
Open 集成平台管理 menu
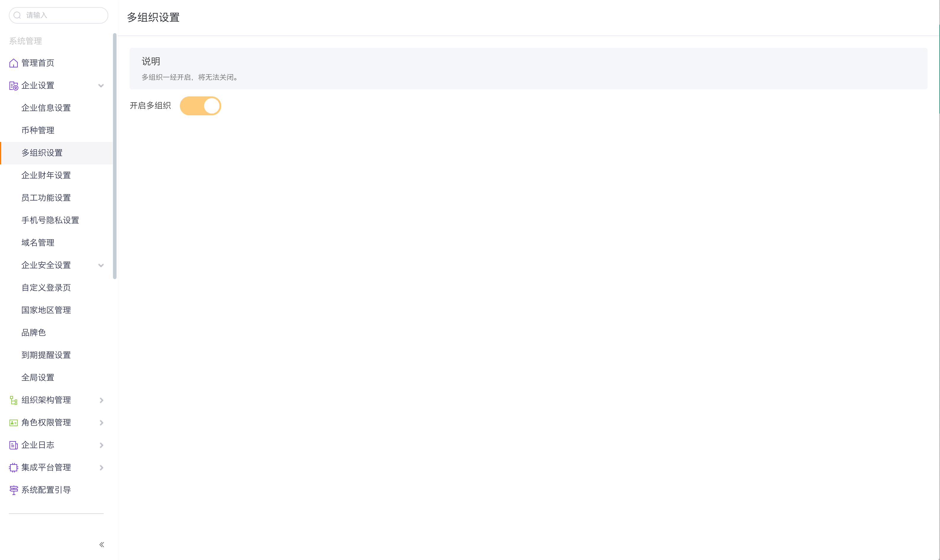(x=56, y=467)
